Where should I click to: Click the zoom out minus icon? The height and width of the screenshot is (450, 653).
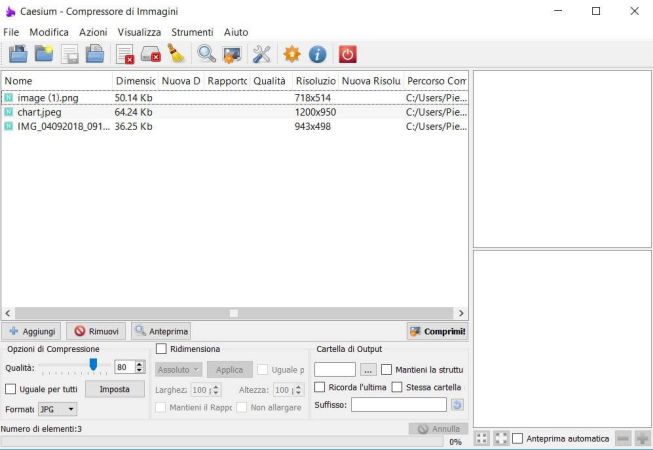tap(623, 438)
